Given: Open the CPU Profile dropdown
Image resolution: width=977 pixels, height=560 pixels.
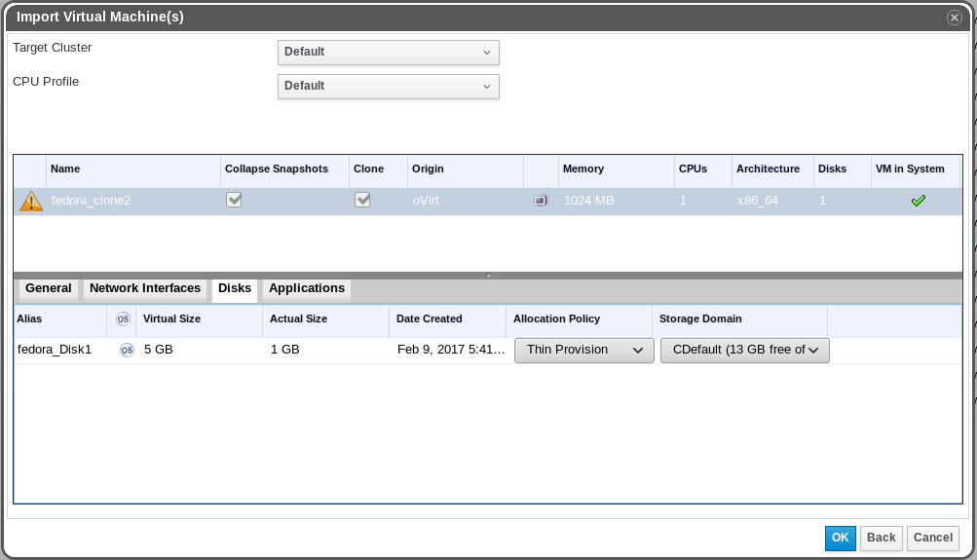Looking at the screenshot, I should coord(388,86).
